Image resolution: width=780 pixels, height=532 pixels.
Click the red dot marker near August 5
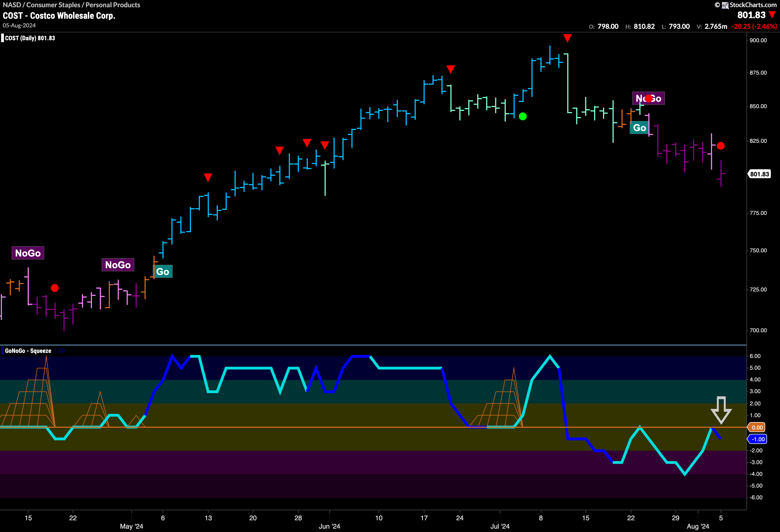tap(721, 146)
